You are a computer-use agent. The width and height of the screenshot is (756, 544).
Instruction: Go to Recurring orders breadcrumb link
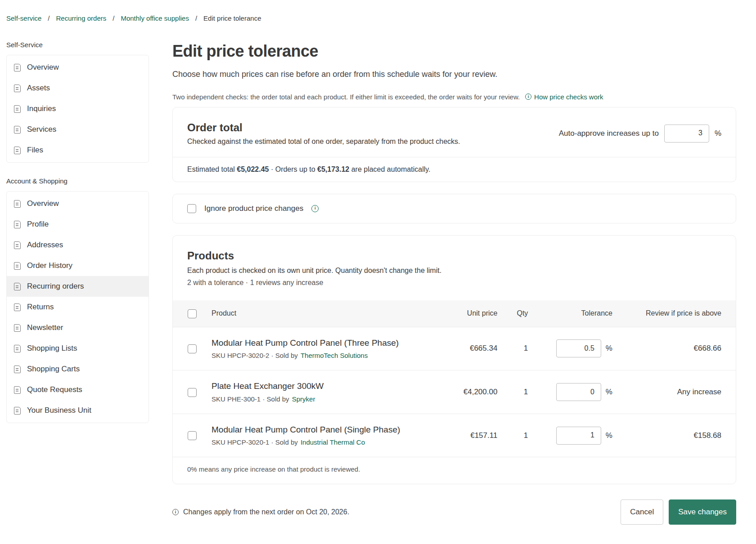pos(81,18)
